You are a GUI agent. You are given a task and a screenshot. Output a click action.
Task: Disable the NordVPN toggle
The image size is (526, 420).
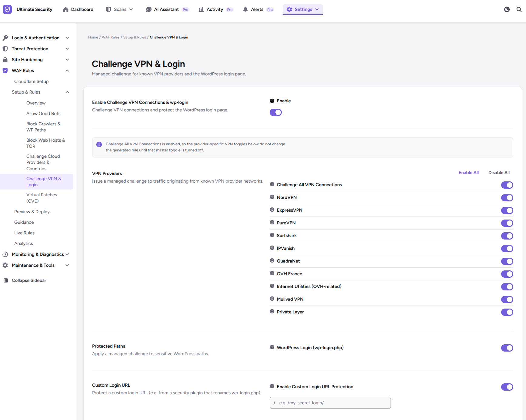click(x=507, y=198)
